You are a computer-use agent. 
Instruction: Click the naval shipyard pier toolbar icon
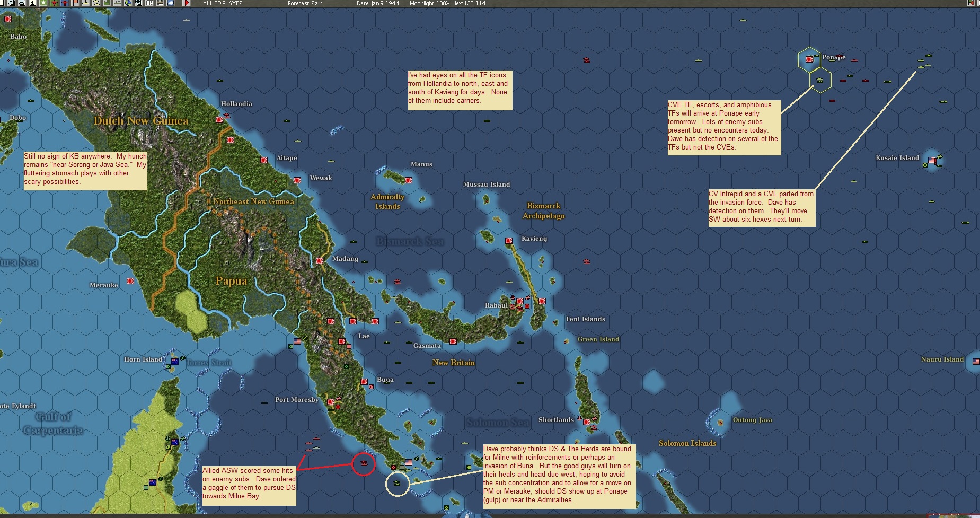pos(118,4)
